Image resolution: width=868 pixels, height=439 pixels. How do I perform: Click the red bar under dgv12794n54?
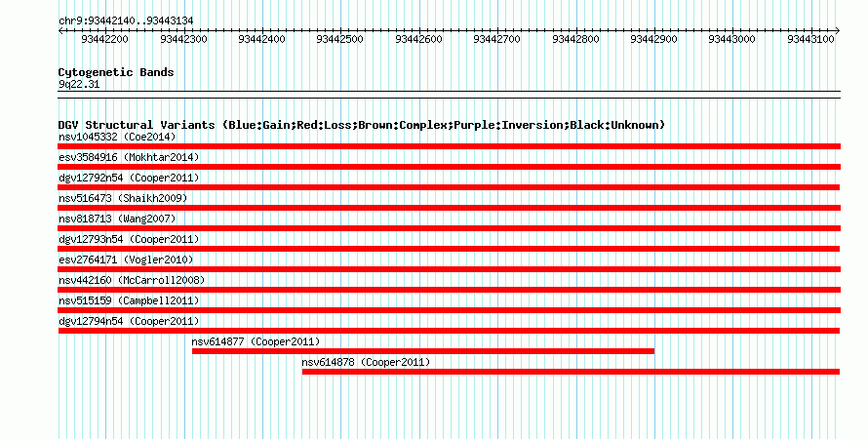(x=449, y=331)
